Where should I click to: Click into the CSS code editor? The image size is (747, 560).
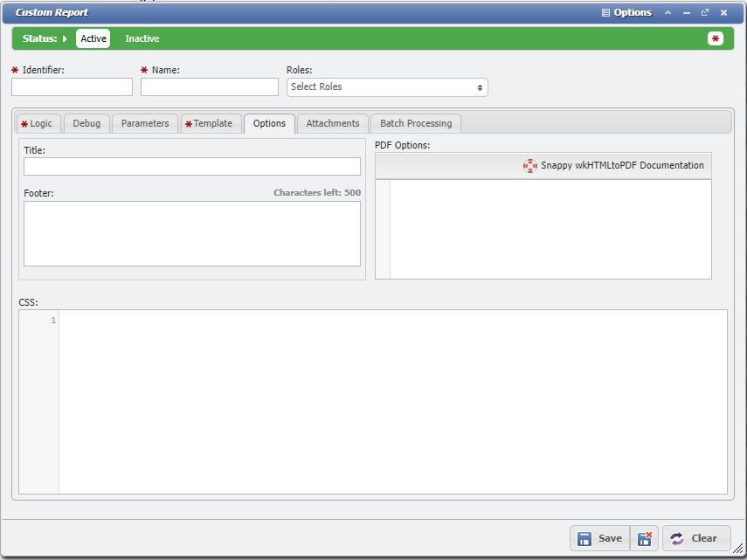392,401
